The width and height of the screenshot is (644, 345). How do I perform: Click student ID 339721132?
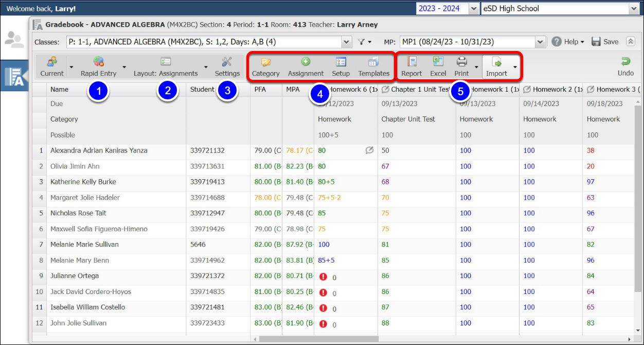207,150
